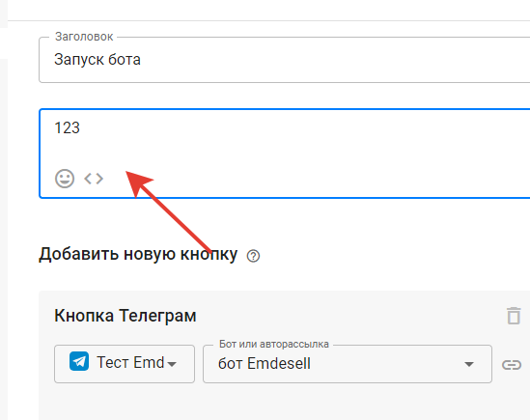Open the Тест Emd channel selector
The height and width of the screenshot is (420, 530).
125,364
